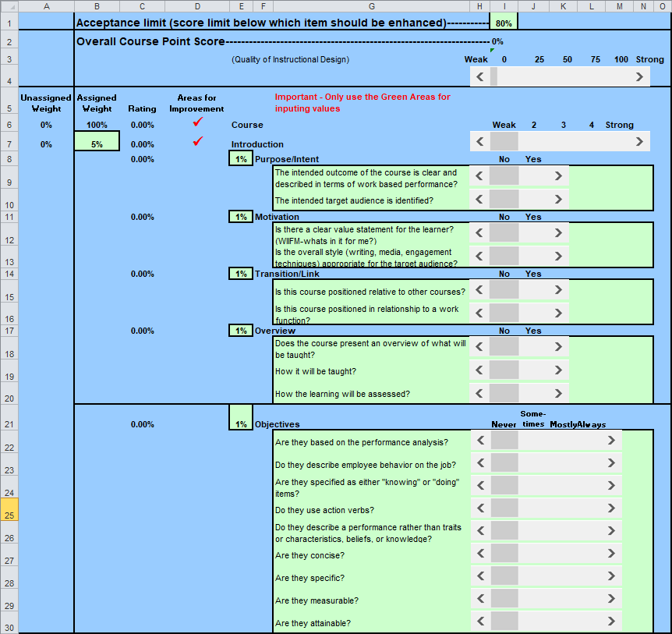
Task: Click right arrow for 'relationship to a work function?'
Action: (x=558, y=313)
